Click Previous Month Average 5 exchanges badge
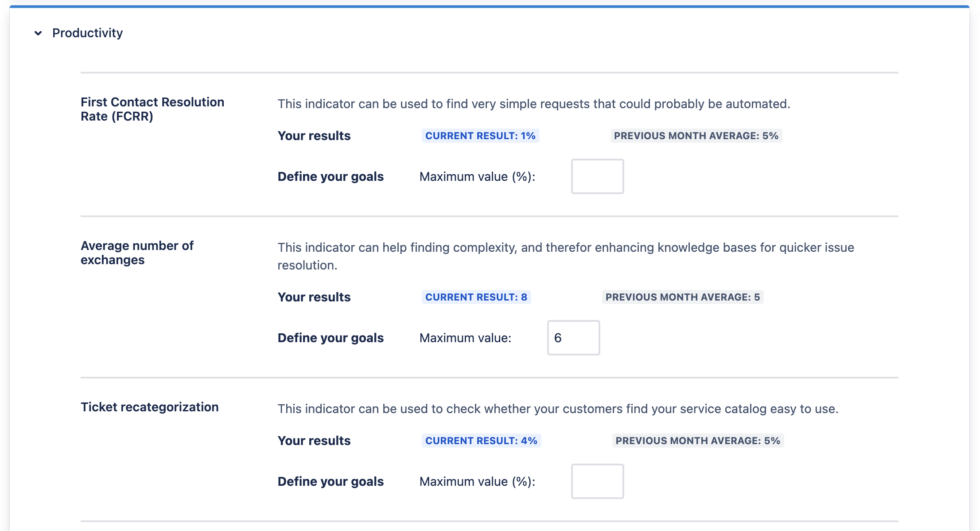This screenshot has height=531, width=980. point(682,297)
